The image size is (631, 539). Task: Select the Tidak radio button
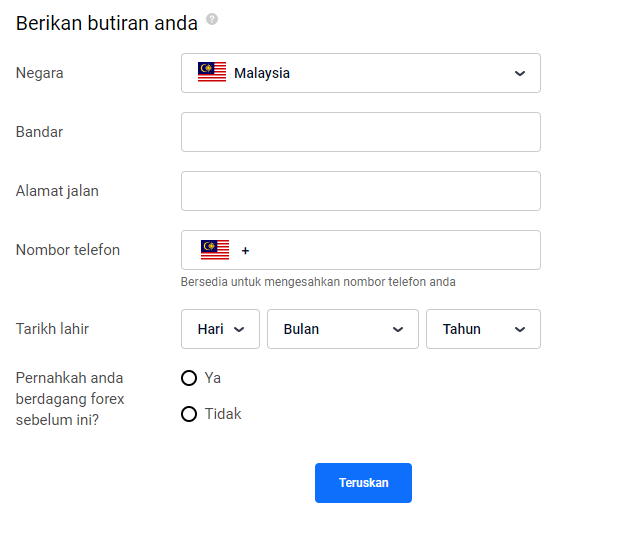pos(189,414)
